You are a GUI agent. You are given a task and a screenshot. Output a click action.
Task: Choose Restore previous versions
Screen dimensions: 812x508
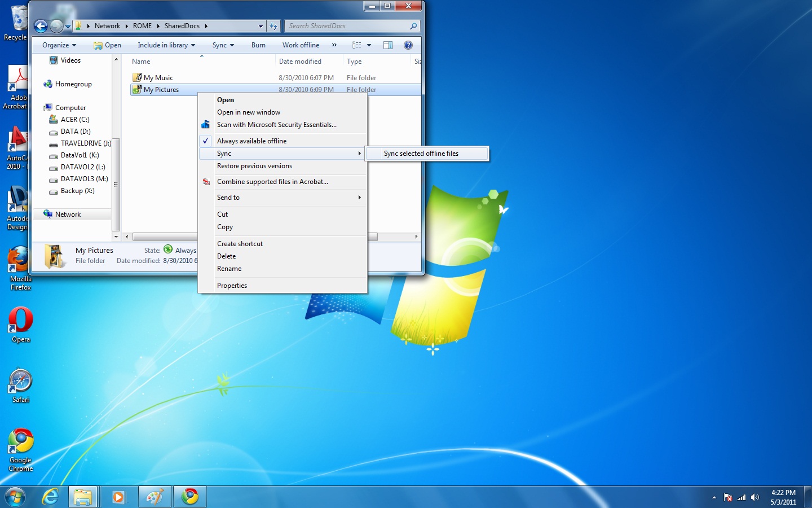[283, 166]
